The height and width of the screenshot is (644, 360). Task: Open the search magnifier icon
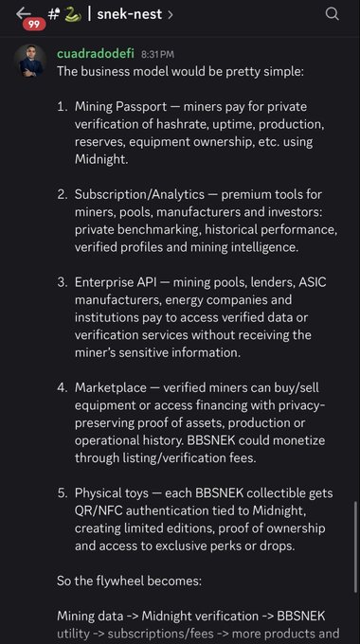point(333,14)
